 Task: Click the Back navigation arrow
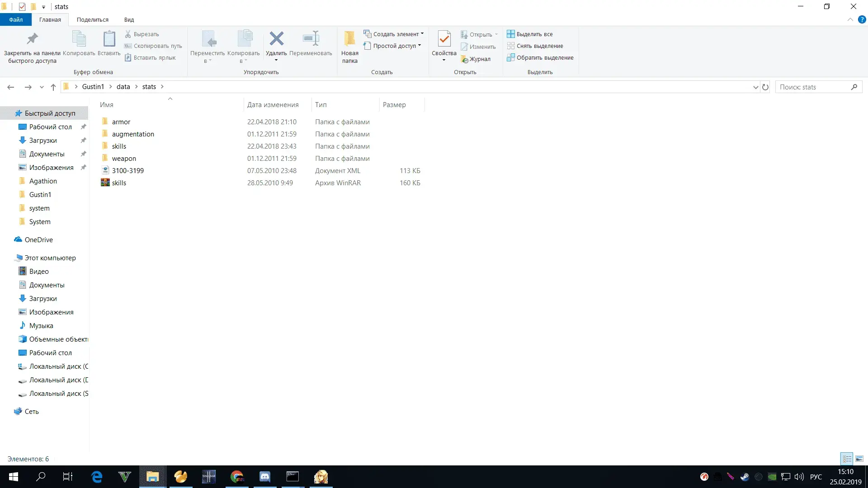coord(11,87)
